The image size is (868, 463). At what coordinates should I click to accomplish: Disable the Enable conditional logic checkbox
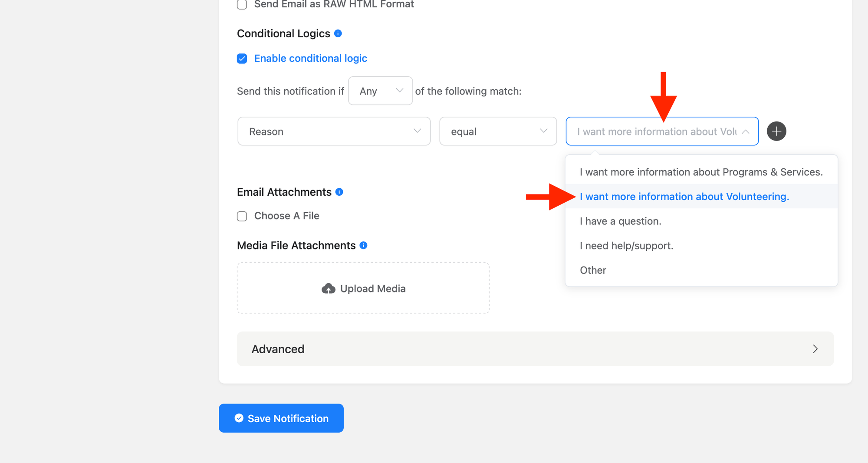coord(242,59)
